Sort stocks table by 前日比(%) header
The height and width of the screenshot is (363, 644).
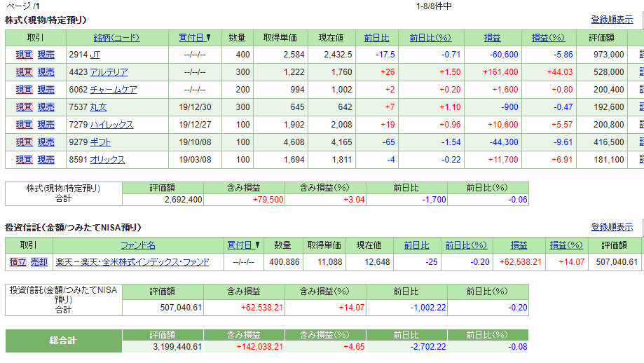pyautogui.click(x=430, y=38)
